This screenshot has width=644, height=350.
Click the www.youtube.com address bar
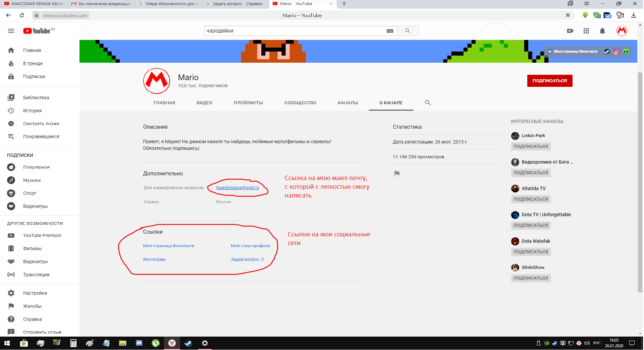65,15
